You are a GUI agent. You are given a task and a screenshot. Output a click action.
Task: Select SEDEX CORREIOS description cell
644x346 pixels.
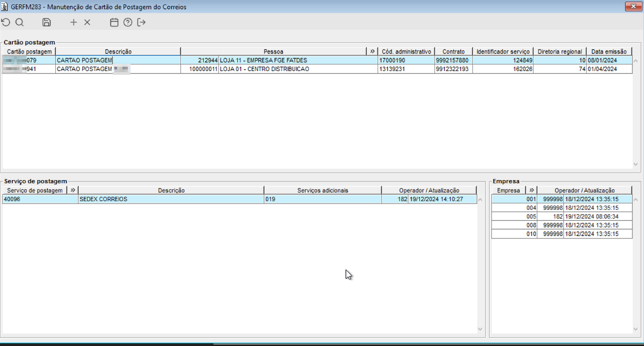[x=171, y=199]
